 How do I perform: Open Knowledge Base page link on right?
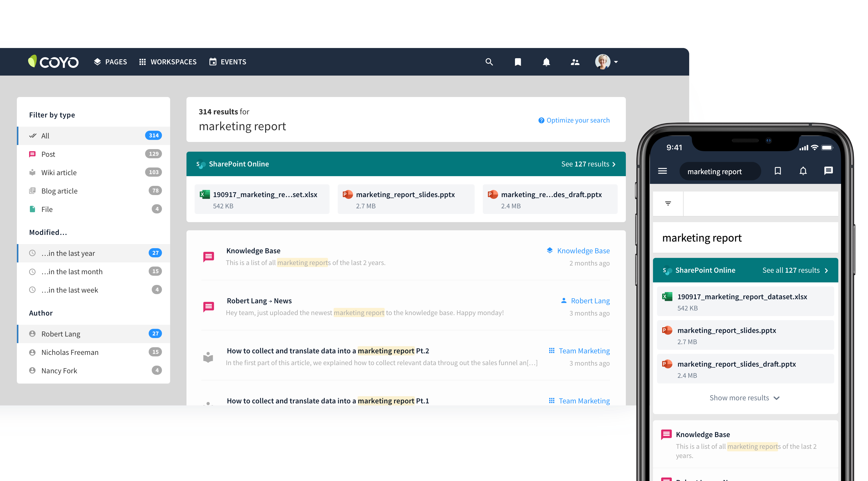point(583,251)
